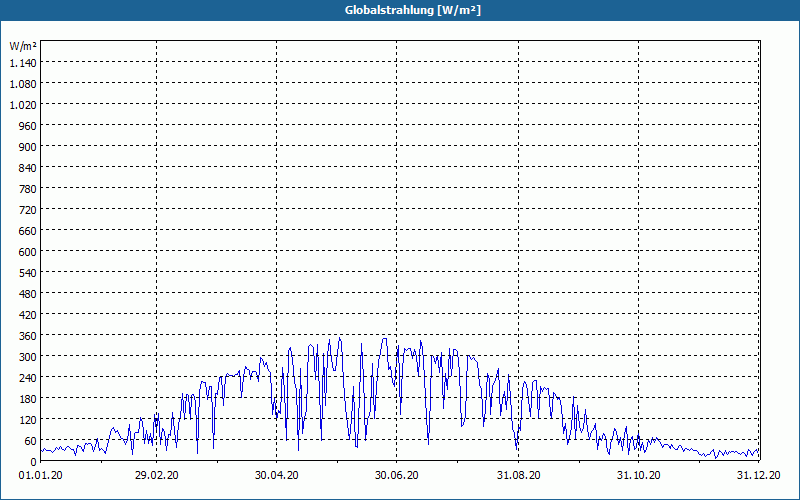Click the Globalstrahlung [W/m²] title bar
800x500 pixels.
(400, 10)
